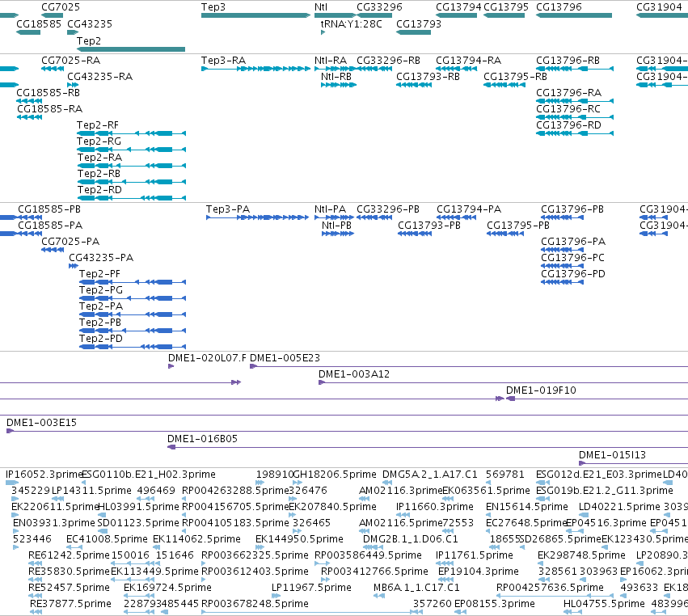Viewport: 688px width, 616px height.
Task: Select gene label CG43235
Action: point(90,23)
